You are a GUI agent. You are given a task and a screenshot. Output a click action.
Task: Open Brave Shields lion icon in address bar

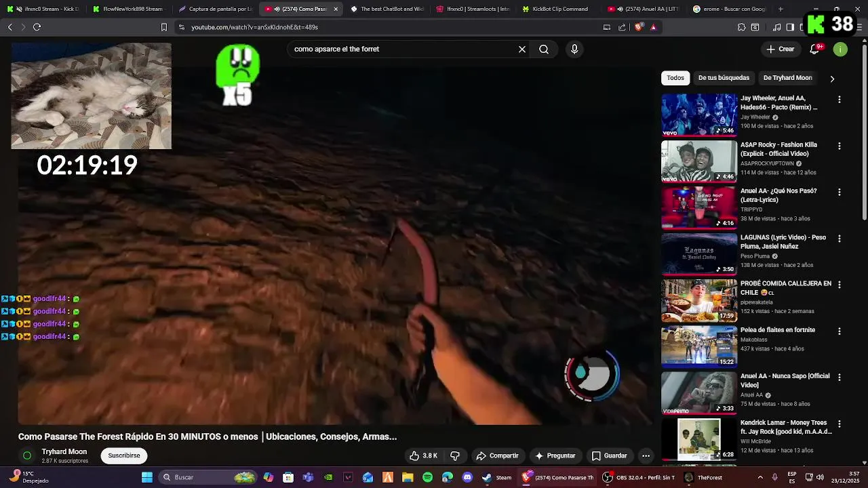click(639, 27)
